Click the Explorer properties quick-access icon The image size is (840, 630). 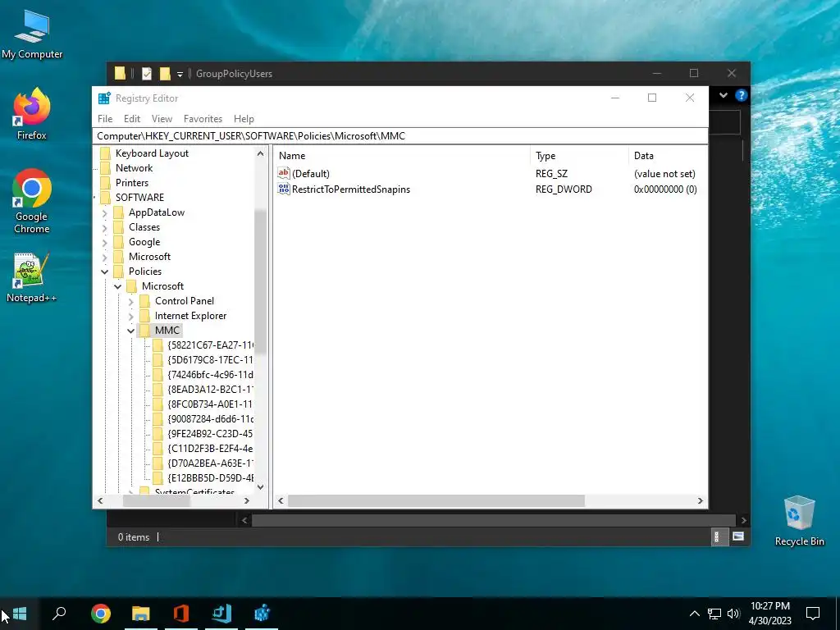point(146,73)
